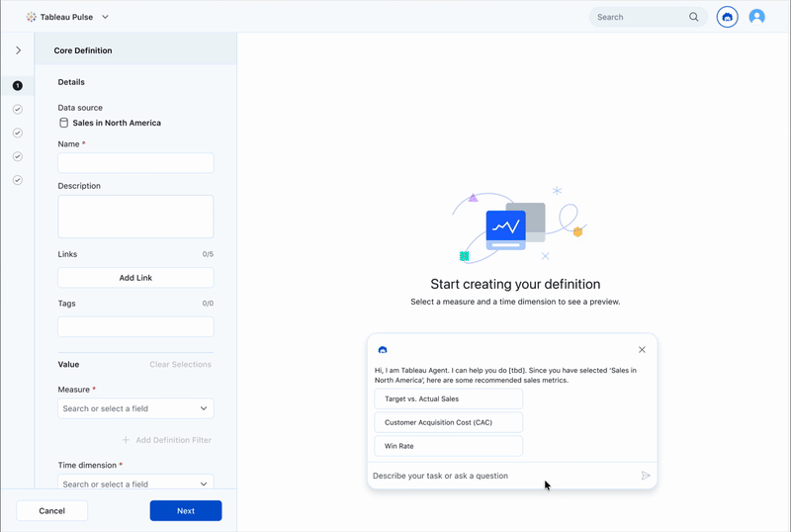Click the plus icon for definition filter
Viewport: 791px width, 532px height.
126,440
